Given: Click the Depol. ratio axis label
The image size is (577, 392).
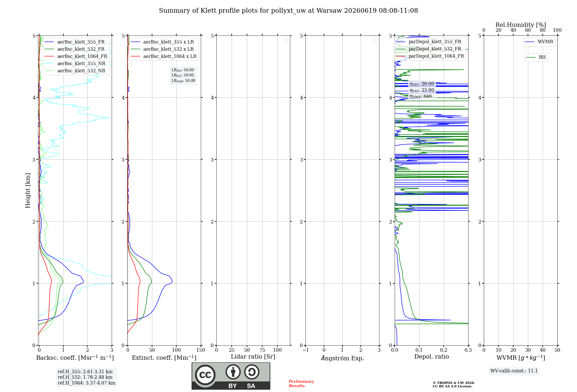Looking at the screenshot, I should pos(432,357).
